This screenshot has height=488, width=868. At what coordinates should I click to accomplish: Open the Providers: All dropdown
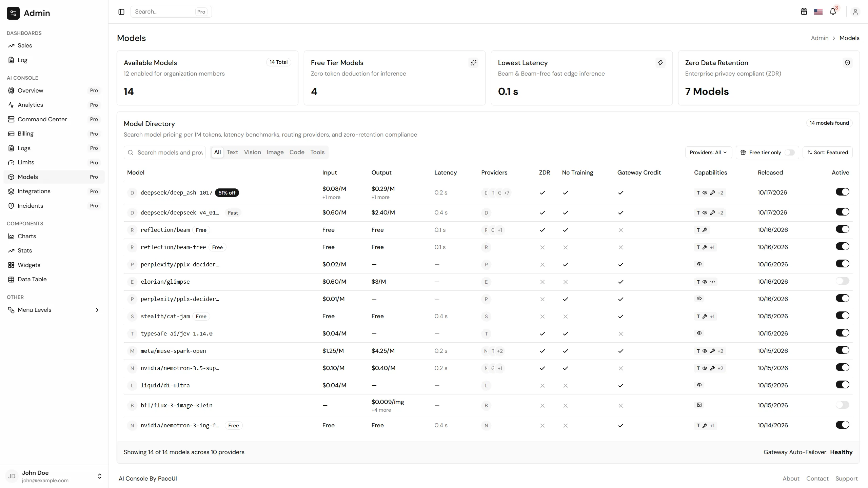coord(708,152)
